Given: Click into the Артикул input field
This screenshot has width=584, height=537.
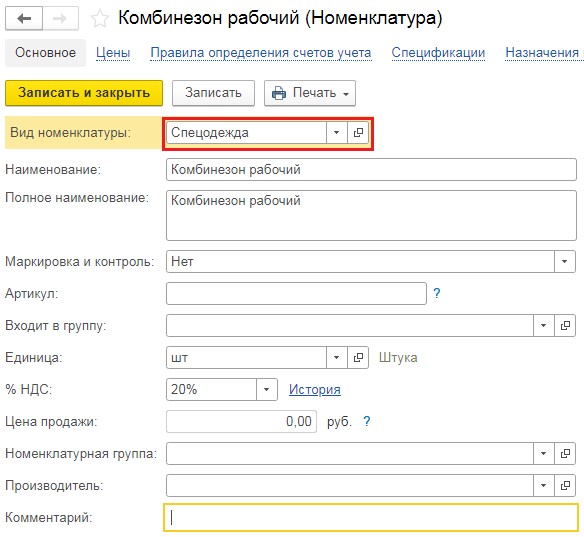Looking at the screenshot, I should (x=296, y=293).
